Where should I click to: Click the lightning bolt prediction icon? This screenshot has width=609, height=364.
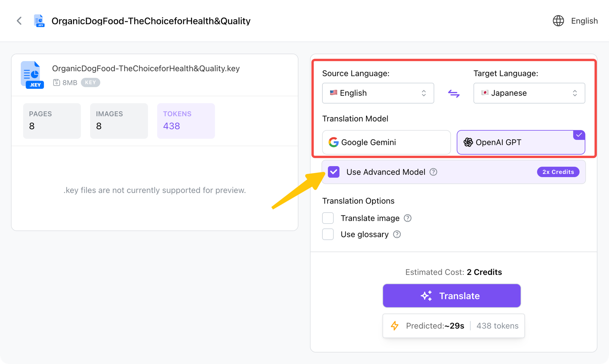[x=395, y=326]
